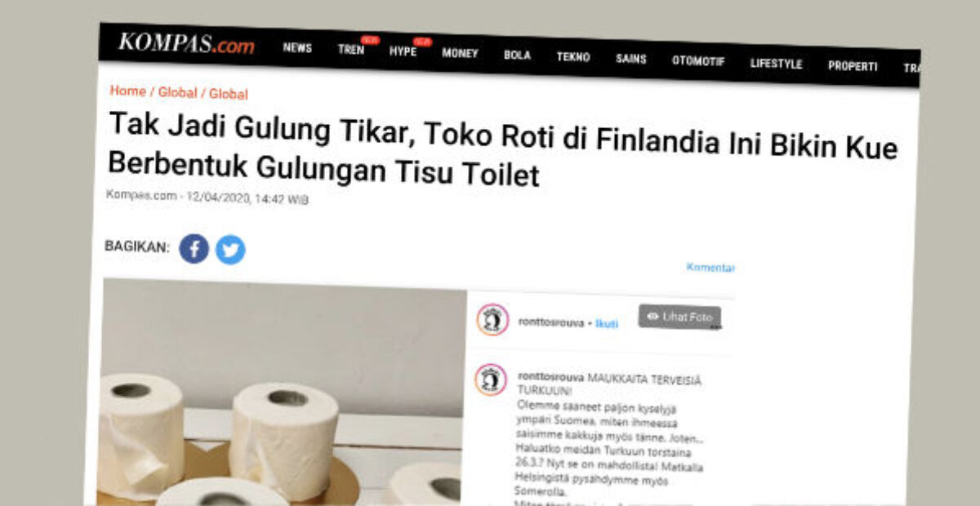Follow ronttosrouva via the Ikuti link
This screenshot has height=506, width=980.
coord(606,324)
